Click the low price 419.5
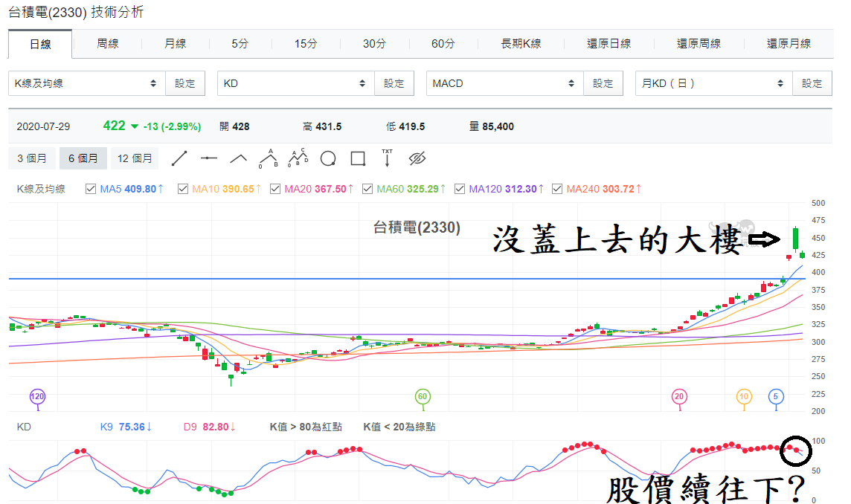This screenshot has height=504, width=851. coord(412,126)
